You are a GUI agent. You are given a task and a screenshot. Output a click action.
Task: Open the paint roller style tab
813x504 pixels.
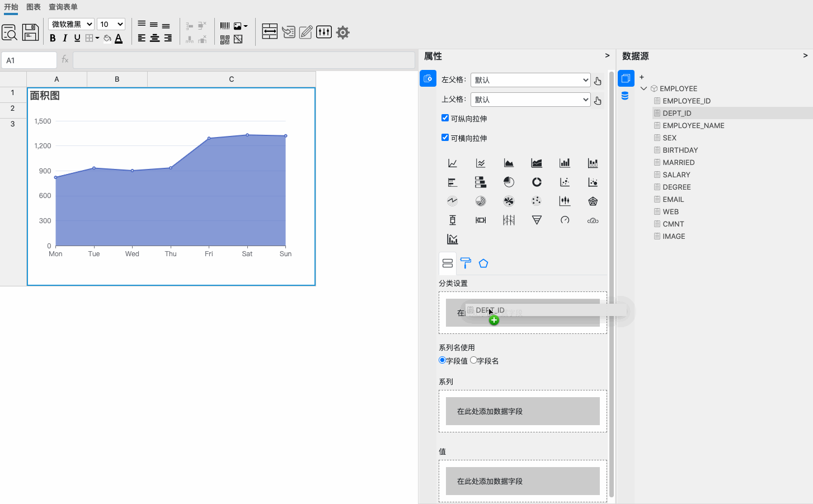point(466,263)
